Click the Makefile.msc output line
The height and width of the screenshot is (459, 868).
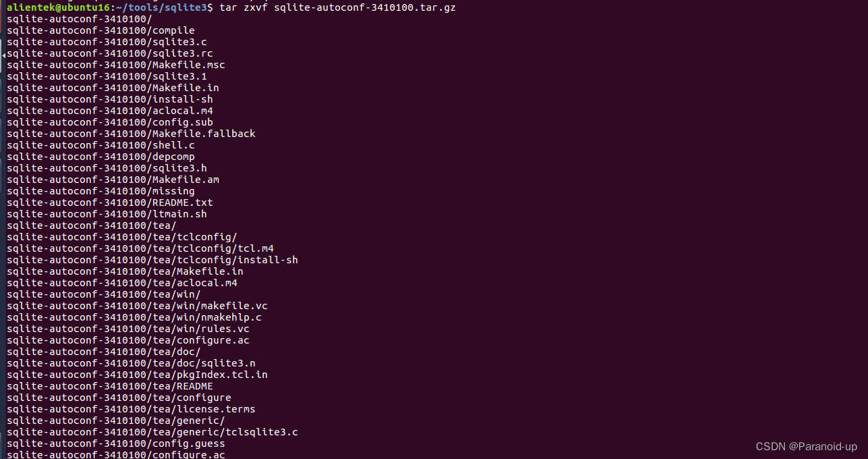coord(116,65)
